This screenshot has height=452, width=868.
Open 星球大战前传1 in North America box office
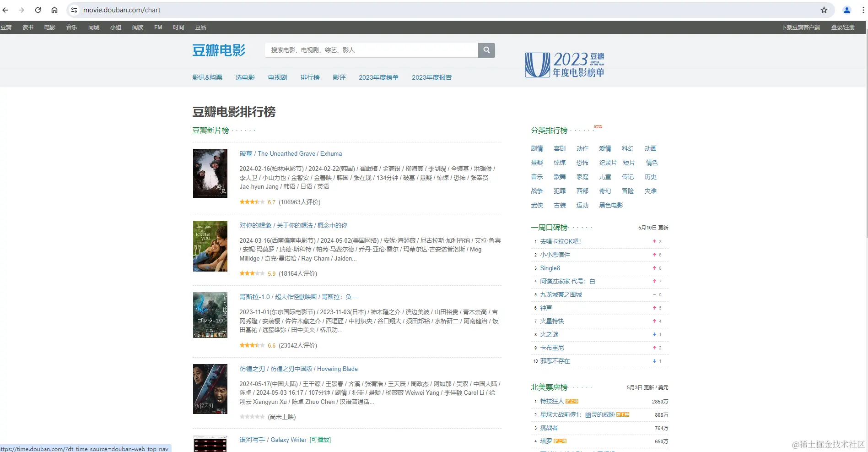pyautogui.click(x=577, y=414)
